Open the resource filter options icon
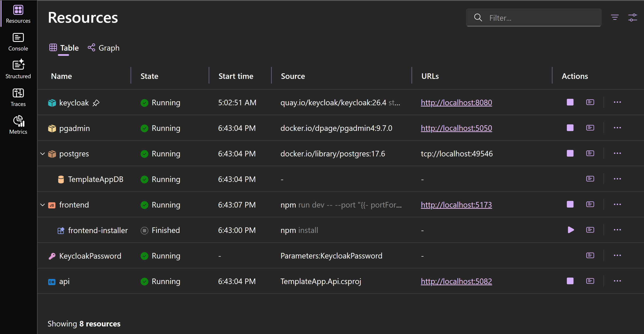Viewport: 644px width, 334px height. [x=615, y=18]
